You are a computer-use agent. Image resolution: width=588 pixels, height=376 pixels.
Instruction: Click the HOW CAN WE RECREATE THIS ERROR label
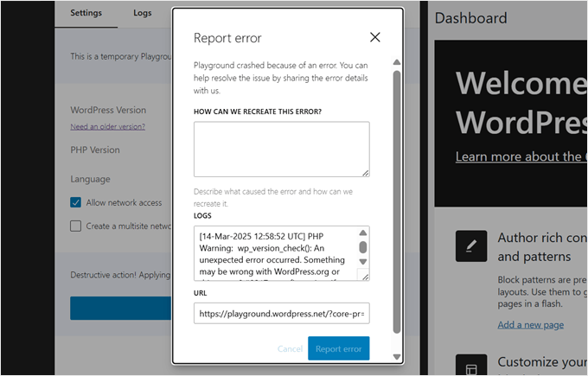[x=258, y=112]
